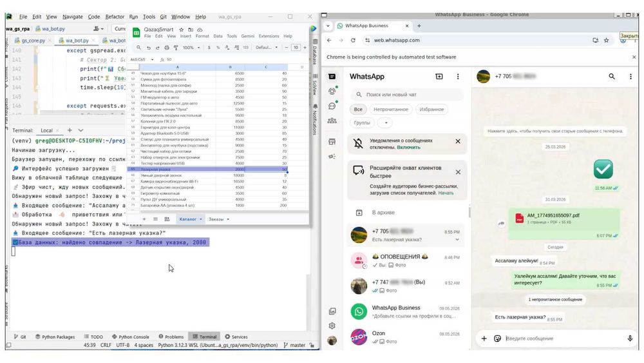Open WhatsApp settings gear icon

[x=332, y=326]
